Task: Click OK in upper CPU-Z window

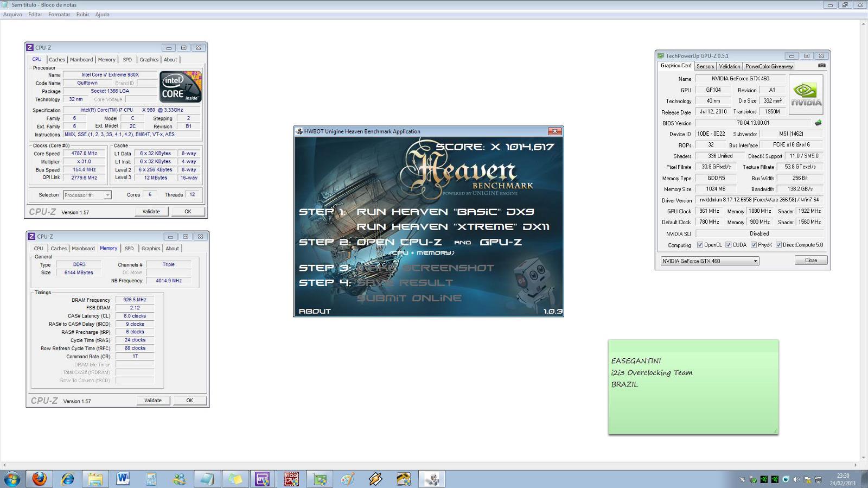Action: [x=188, y=212]
